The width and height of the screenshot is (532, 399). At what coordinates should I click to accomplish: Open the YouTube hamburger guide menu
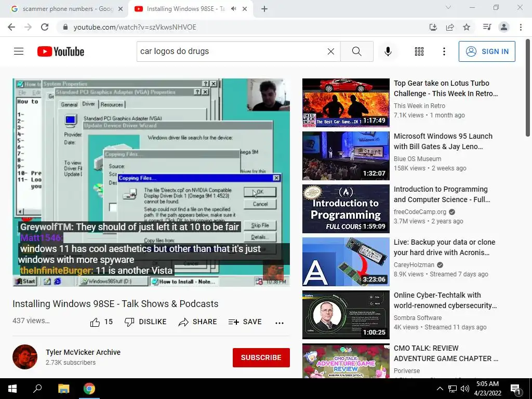[19, 51]
